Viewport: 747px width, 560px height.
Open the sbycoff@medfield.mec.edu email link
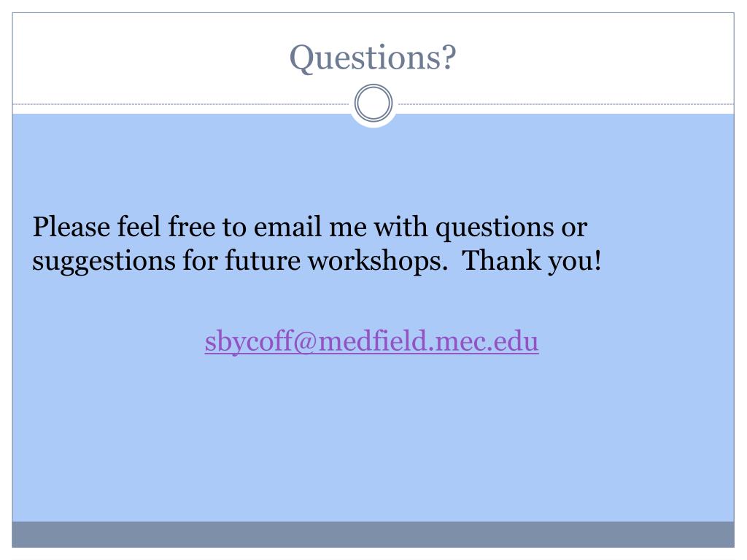click(371, 341)
